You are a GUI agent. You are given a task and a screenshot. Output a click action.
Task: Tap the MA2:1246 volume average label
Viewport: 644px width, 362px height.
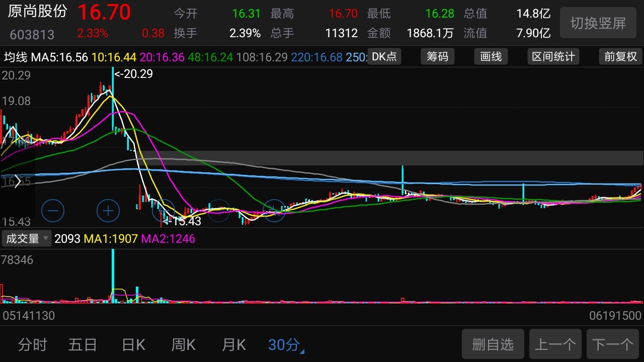168,238
